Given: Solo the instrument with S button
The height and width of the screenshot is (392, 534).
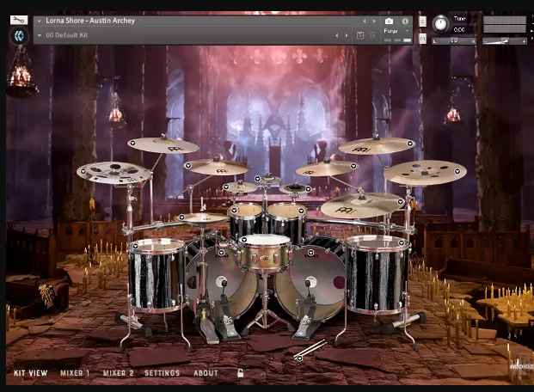Looking at the screenshot, I should pyautogui.click(x=422, y=21).
